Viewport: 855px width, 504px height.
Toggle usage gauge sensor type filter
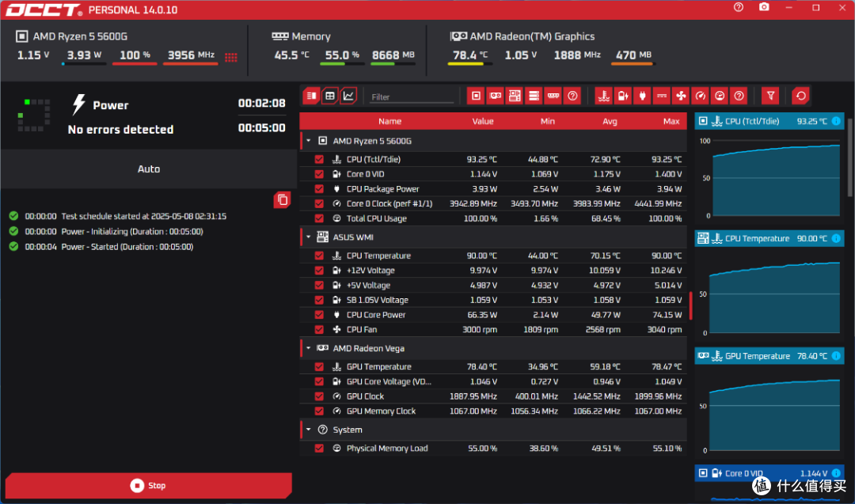click(720, 96)
